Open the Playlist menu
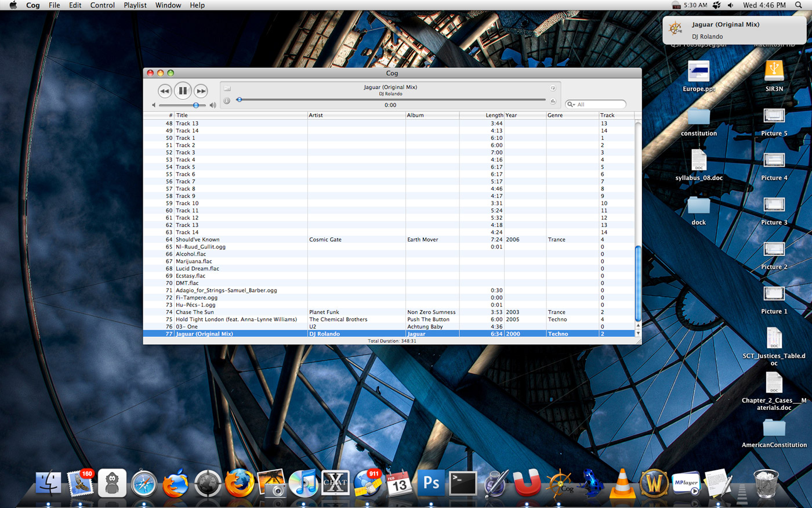 [x=135, y=5]
